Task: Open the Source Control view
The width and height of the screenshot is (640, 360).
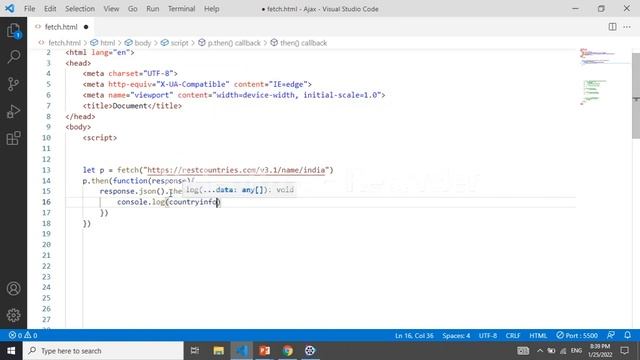Action: [13, 84]
